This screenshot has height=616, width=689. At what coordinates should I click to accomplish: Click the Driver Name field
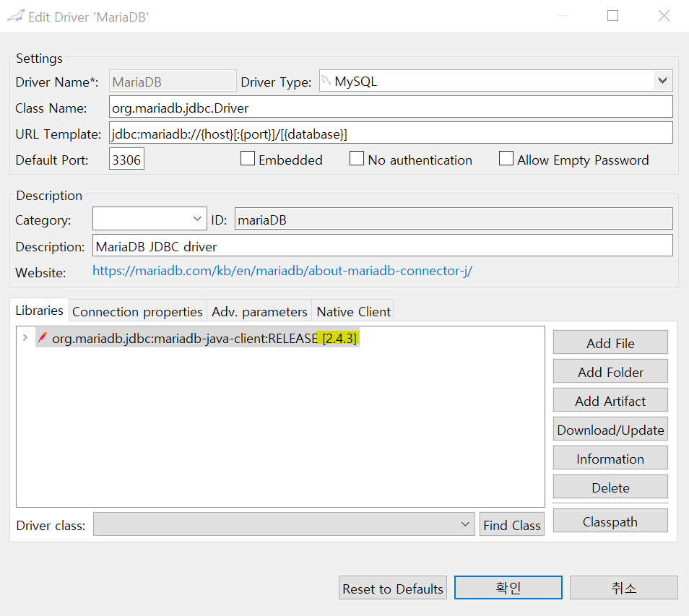(173, 82)
